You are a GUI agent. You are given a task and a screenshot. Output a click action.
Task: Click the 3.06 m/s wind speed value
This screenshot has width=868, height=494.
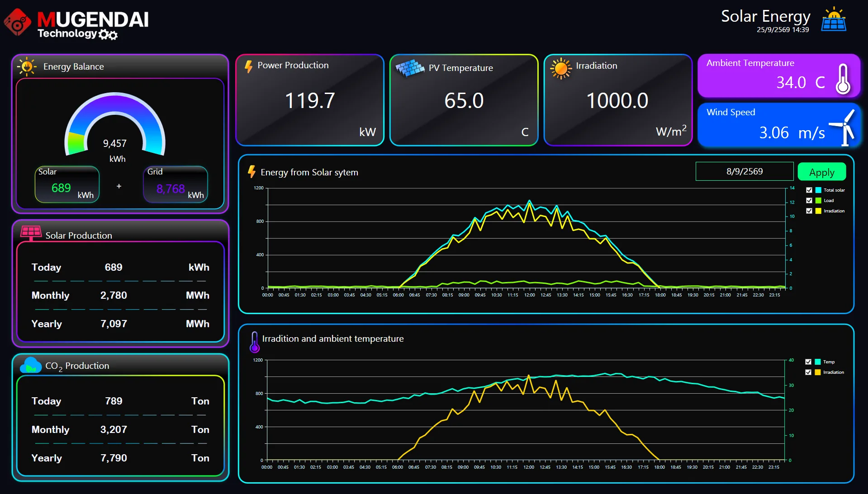point(792,133)
